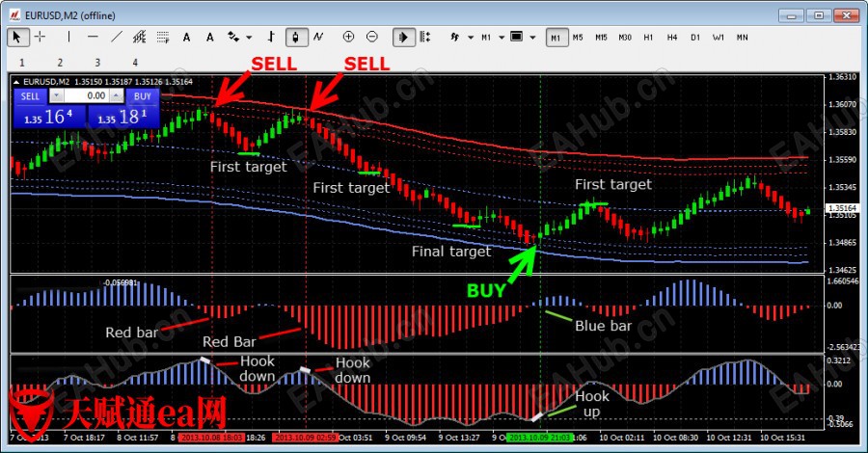Toggle chart shift from right edge
The width and height of the screenshot is (868, 453).
point(425,37)
